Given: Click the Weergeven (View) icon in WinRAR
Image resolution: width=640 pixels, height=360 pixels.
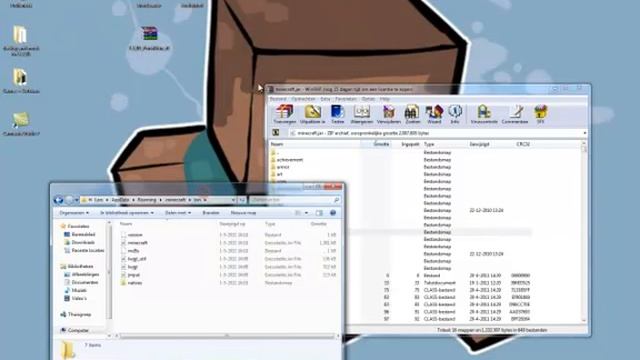Looking at the screenshot, I should coord(362,114).
